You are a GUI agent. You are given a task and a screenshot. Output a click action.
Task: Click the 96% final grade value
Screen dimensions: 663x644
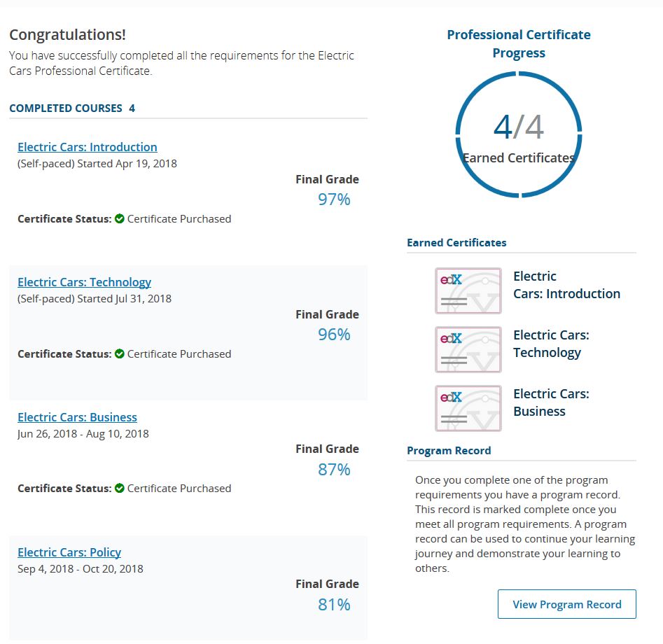[334, 335]
